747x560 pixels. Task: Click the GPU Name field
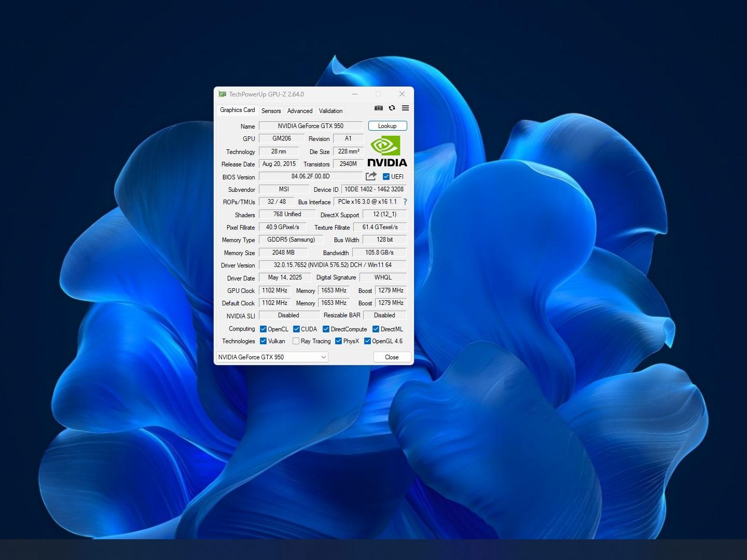tap(310, 126)
